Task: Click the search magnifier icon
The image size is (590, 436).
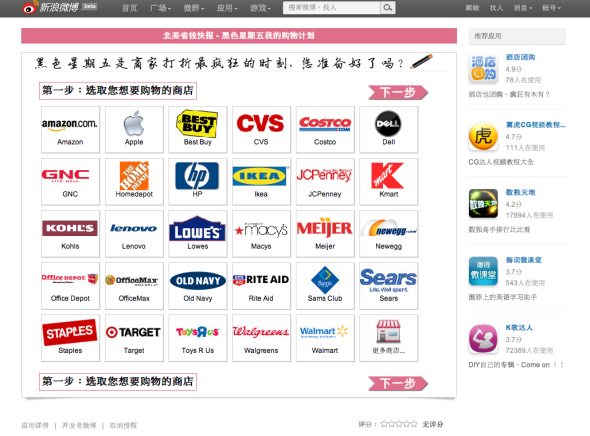Action: (x=388, y=7)
